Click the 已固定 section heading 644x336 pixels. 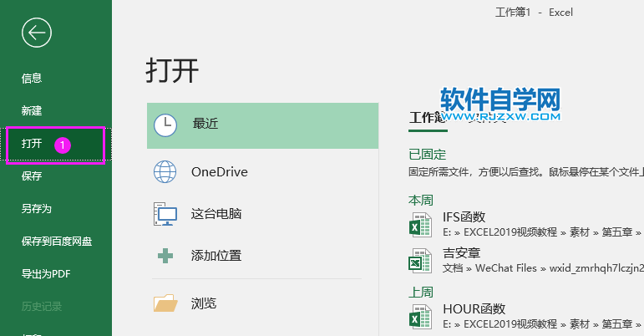[x=427, y=155]
